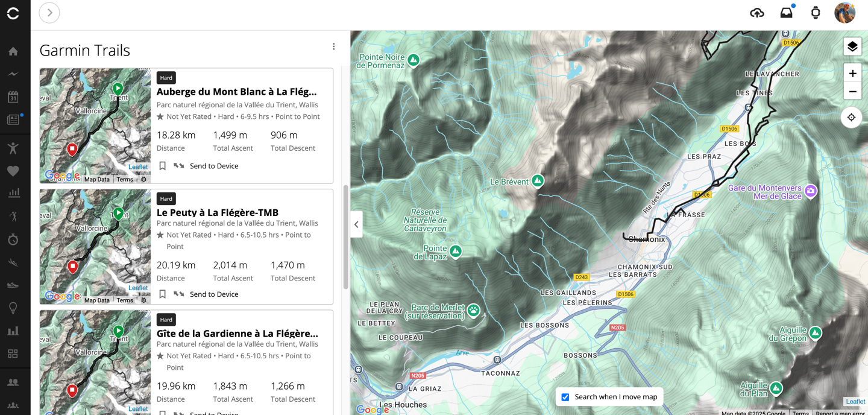Click the stopwatch icon in the sidebar

pos(13,239)
